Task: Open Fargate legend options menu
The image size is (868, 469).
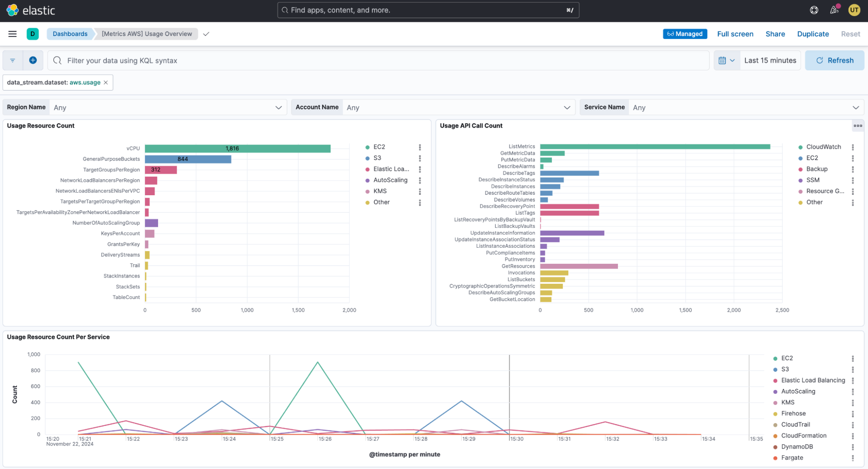Action: pyautogui.click(x=853, y=458)
